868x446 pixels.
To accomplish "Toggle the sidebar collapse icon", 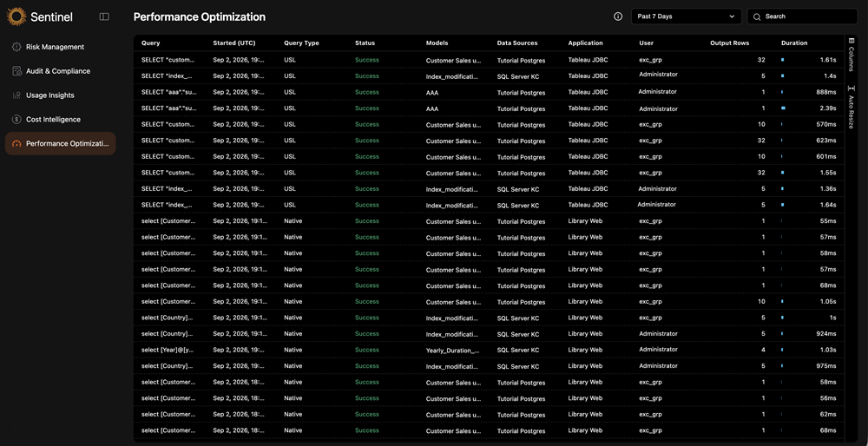I will 104,16.
